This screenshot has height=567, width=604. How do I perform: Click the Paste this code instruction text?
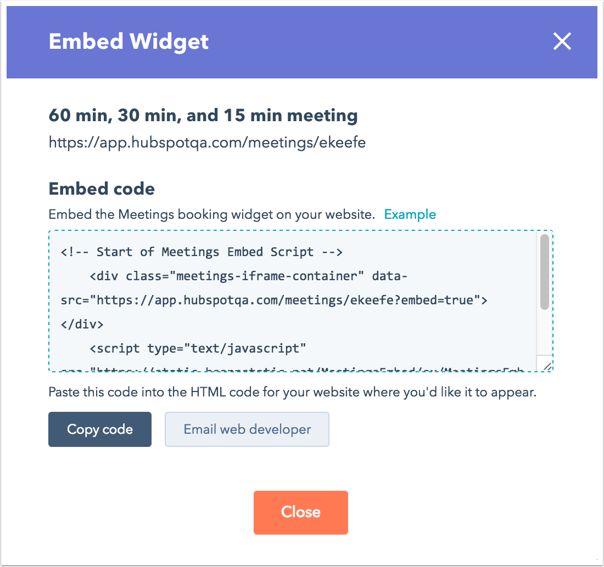click(292, 393)
